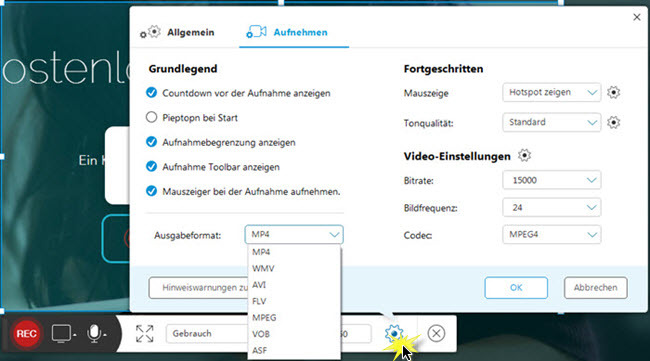
Task: Open the Gebrauch region selector
Action: click(x=207, y=334)
